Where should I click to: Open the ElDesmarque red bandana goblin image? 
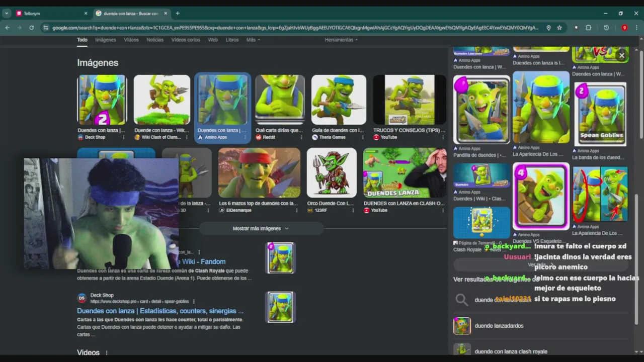coord(259,172)
